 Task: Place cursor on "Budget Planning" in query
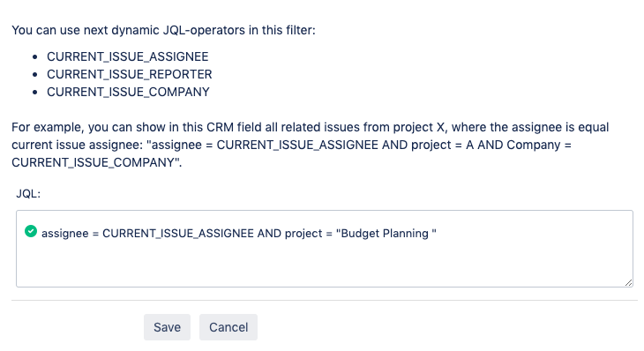(385, 233)
